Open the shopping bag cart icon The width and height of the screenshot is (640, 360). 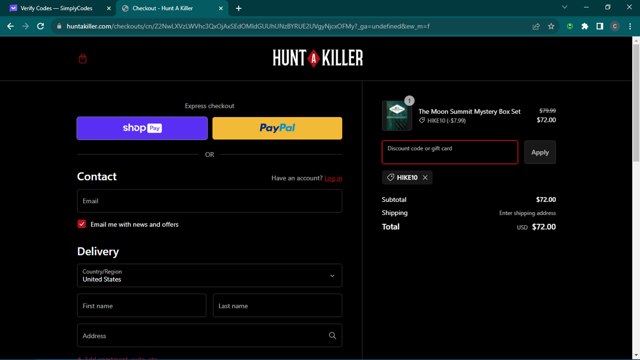point(82,59)
